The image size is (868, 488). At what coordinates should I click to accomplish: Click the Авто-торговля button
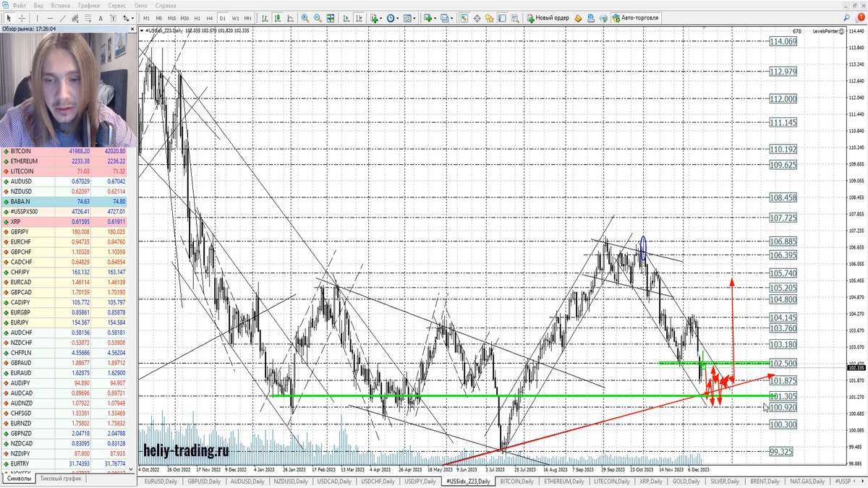(635, 17)
